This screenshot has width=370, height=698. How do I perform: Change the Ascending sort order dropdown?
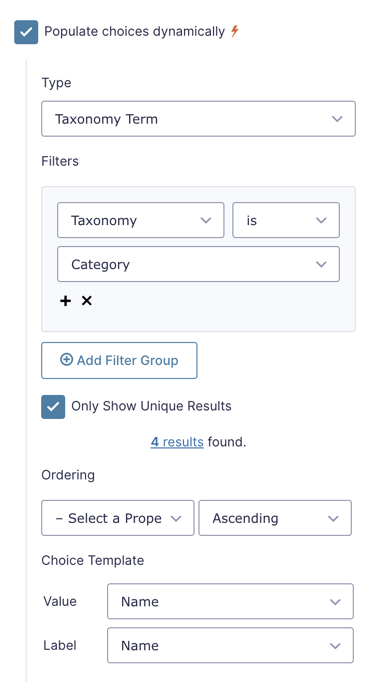[275, 518]
